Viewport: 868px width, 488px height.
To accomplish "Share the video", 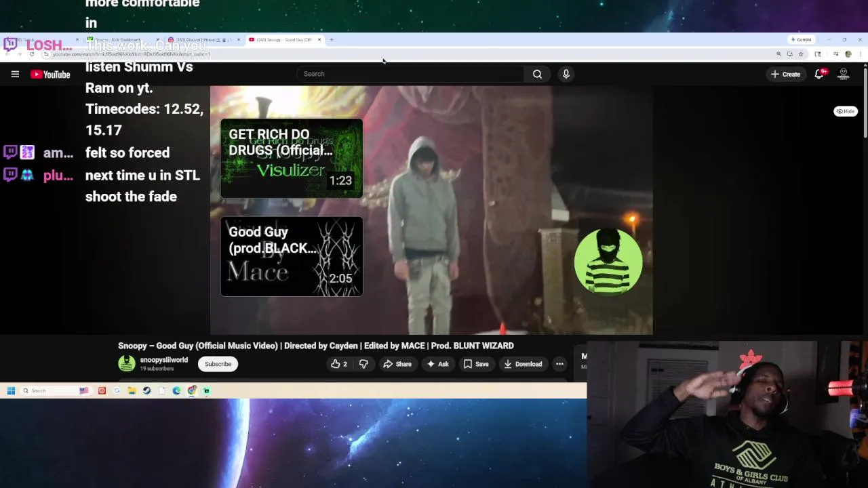I will [397, 364].
